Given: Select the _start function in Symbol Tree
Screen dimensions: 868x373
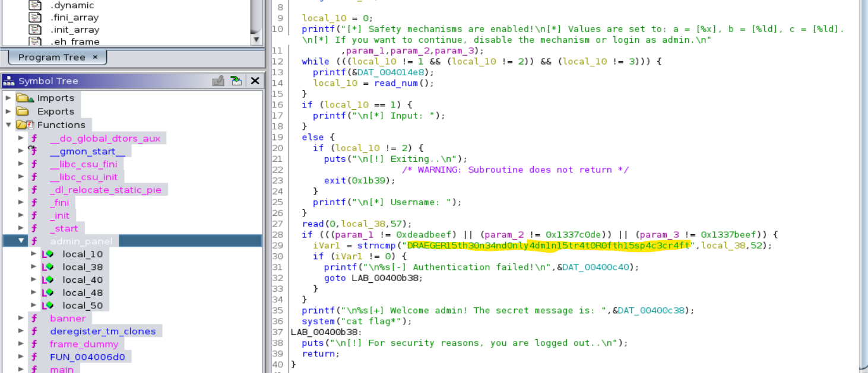Looking at the screenshot, I should coord(64,228).
